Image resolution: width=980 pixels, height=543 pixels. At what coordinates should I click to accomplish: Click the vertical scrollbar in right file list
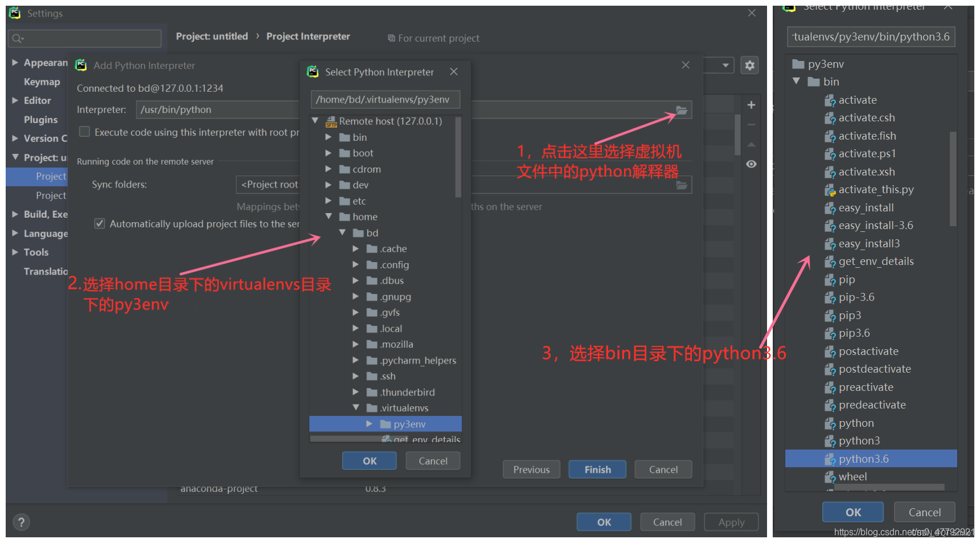coord(953,178)
